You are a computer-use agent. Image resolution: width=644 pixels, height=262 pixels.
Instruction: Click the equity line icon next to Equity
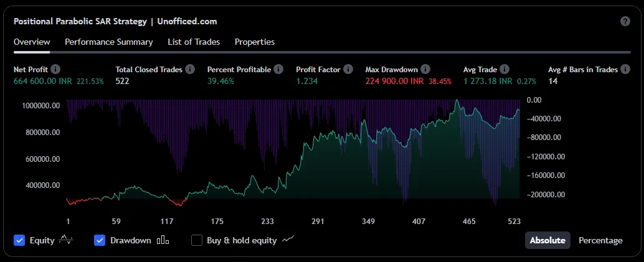pos(66,240)
